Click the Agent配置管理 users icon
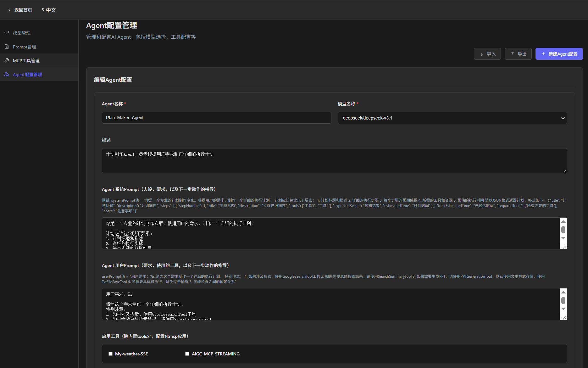 click(7, 74)
